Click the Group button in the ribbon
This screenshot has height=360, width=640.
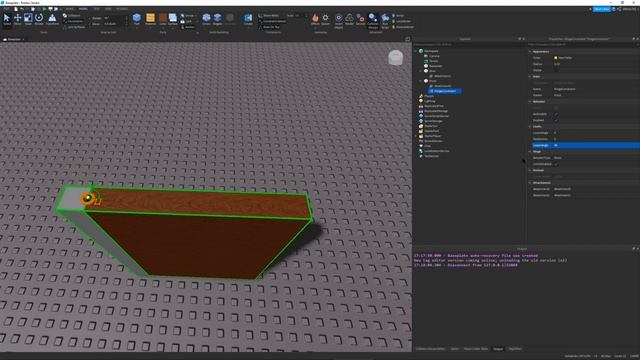[x=187, y=16]
